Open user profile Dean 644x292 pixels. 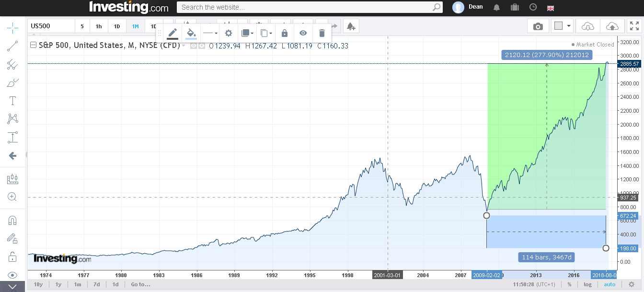pyautogui.click(x=468, y=7)
